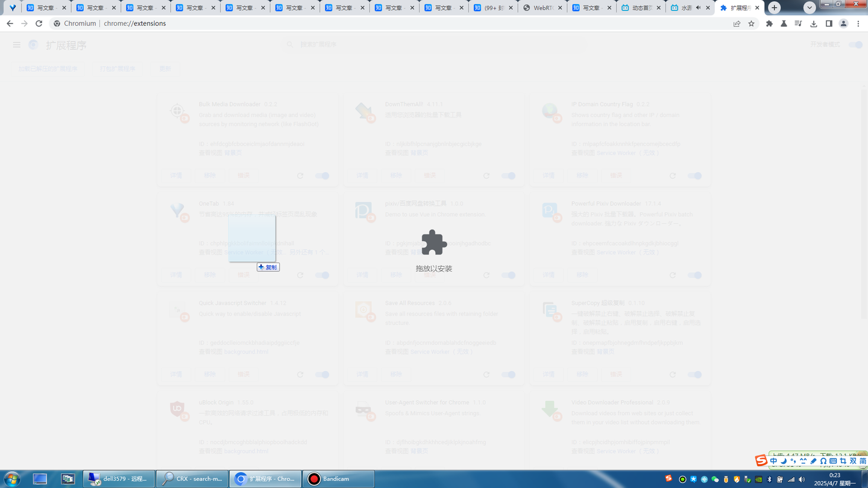868x488 pixels.
Task: Click the Extensions puzzle icon in browser toolbar
Action: [x=769, y=23]
